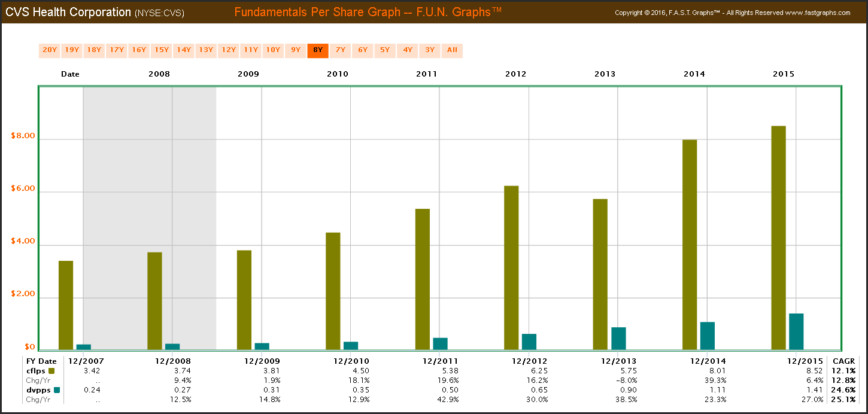Click the currently active 8Y button

(317, 50)
